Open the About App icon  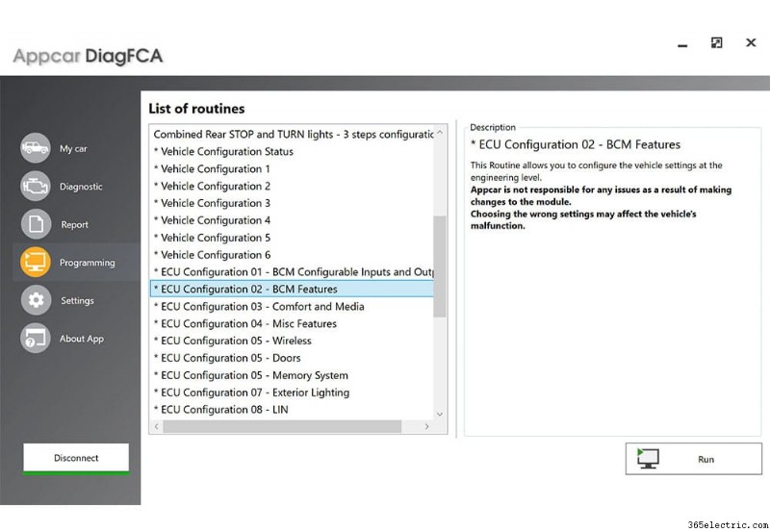36,338
